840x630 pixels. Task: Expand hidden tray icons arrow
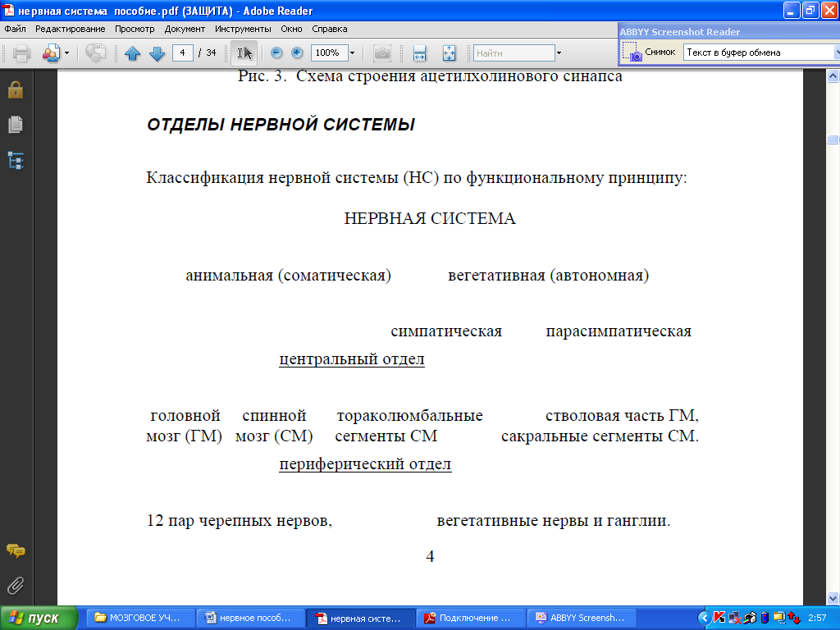coord(704,618)
